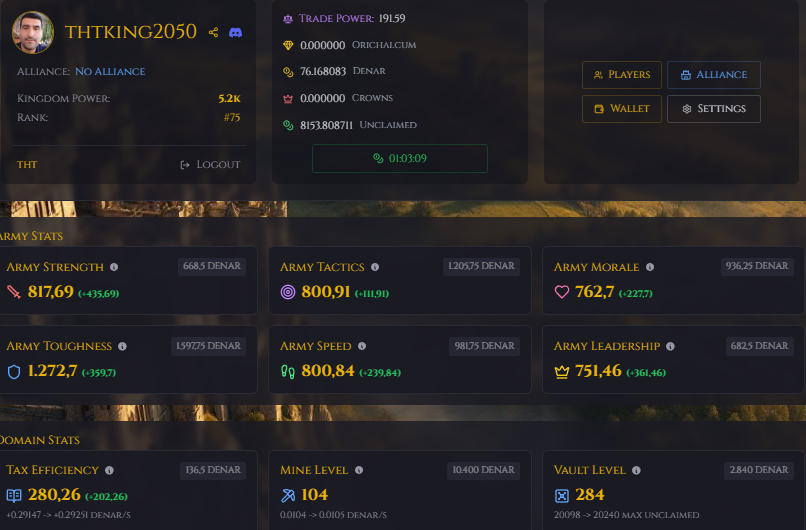Click the Army Morale info icon
The image size is (806, 530).
(x=650, y=267)
